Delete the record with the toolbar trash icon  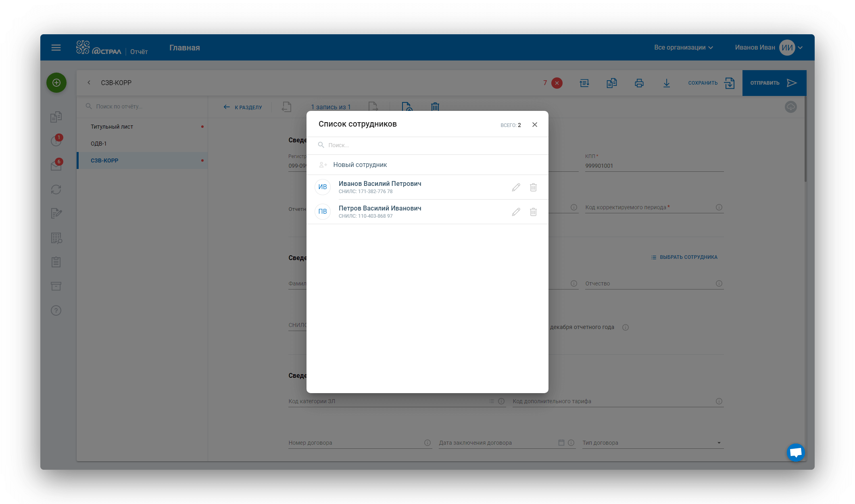[x=435, y=107]
